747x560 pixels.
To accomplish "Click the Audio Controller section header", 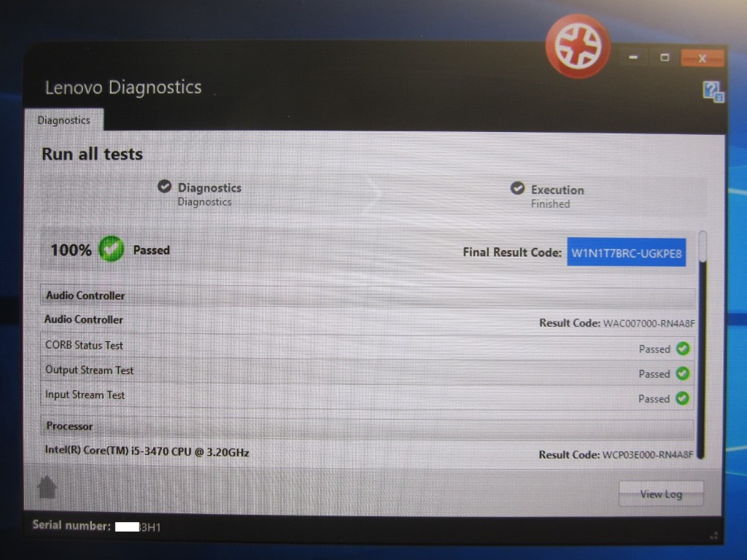I will tap(368, 296).
